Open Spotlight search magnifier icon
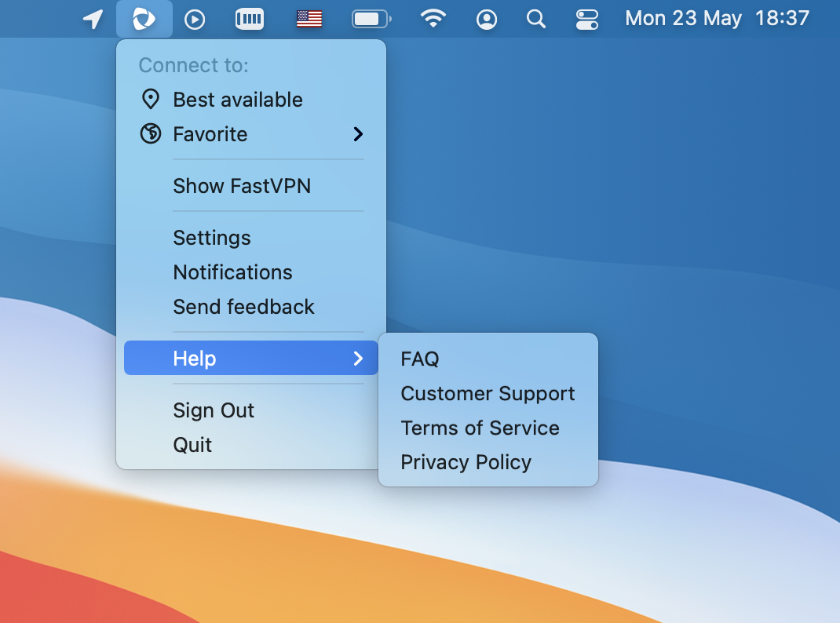The height and width of the screenshot is (623, 840). pyautogui.click(x=535, y=20)
